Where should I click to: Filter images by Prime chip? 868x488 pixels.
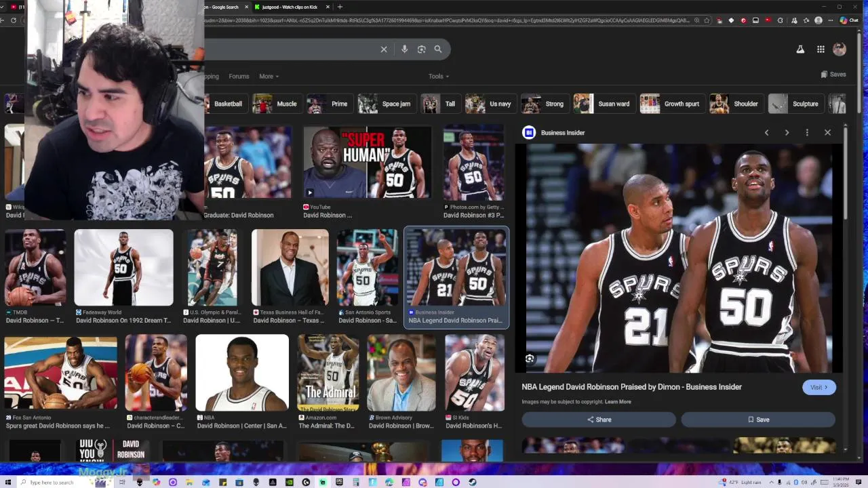point(329,104)
